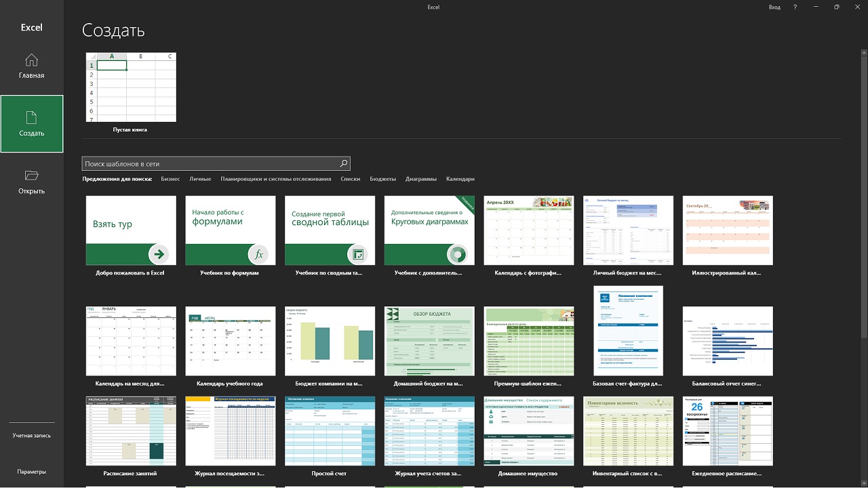Image resolution: width=868 pixels, height=488 pixels.
Task: Open Параметры in sidebar
Action: pos(31,472)
